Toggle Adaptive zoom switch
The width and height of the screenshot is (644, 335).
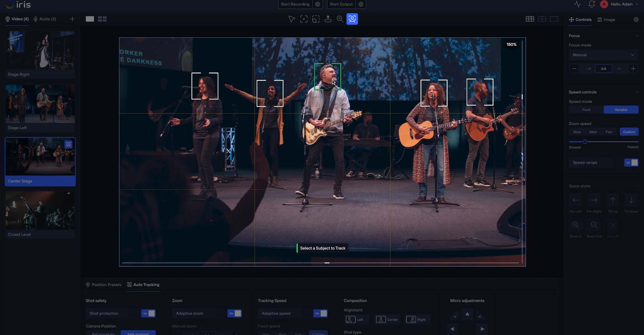(234, 313)
